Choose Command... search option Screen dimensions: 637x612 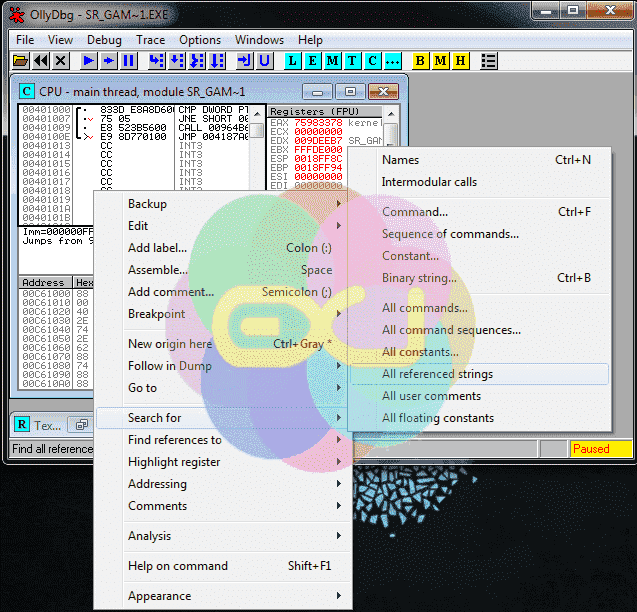point(480,212)
